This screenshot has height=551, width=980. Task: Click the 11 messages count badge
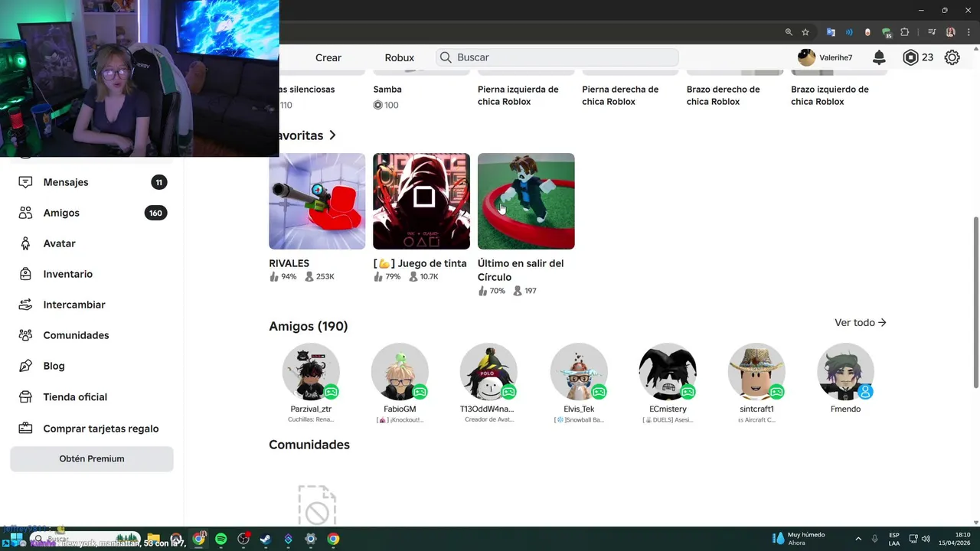(158, 182)
